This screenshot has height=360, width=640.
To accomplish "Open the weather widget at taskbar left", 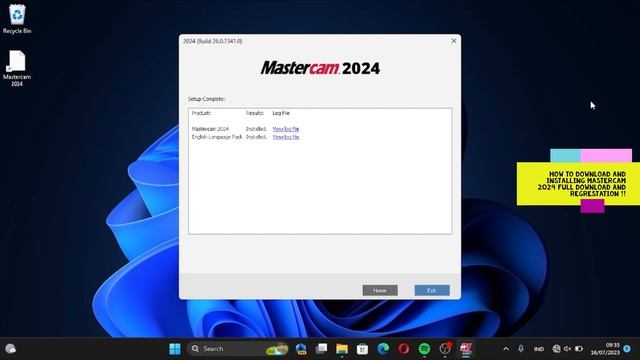I will 10,349.
